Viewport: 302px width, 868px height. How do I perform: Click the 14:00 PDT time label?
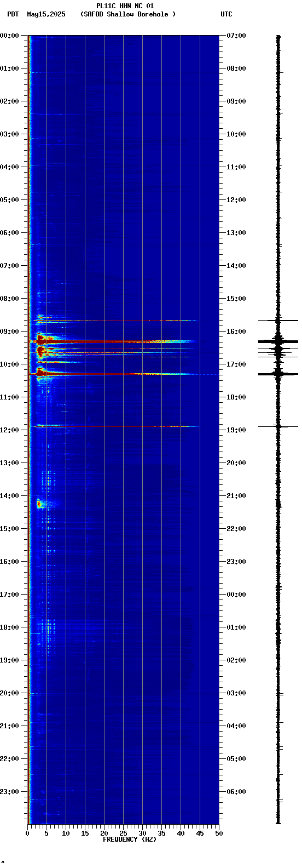point(9,496)
